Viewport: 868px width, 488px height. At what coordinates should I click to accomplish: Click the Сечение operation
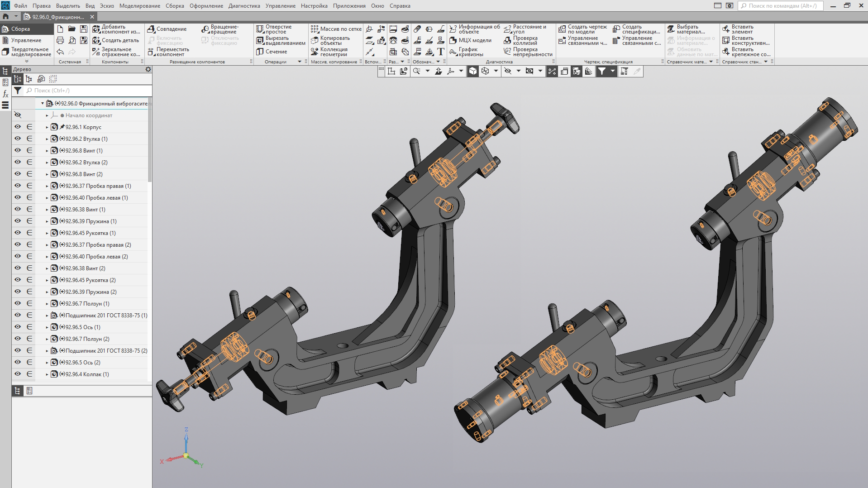(x=272, y=52)
